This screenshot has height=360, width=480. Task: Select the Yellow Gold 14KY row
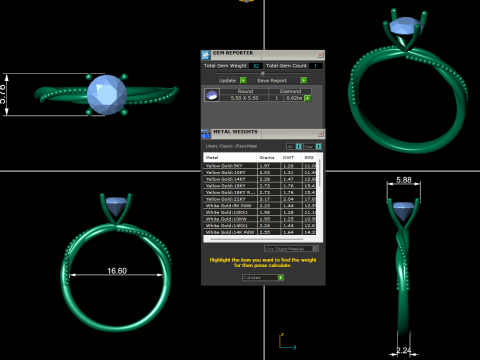pyautogui.click(x=260, y=179)
